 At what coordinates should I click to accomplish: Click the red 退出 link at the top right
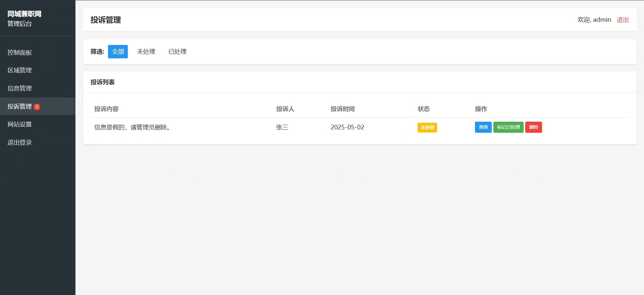623,20
